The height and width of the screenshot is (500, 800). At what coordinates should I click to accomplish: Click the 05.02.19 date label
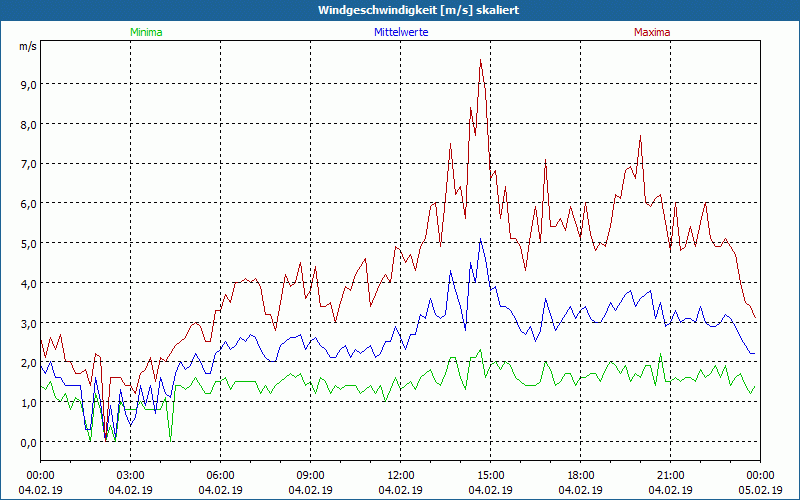coord(760,490)
